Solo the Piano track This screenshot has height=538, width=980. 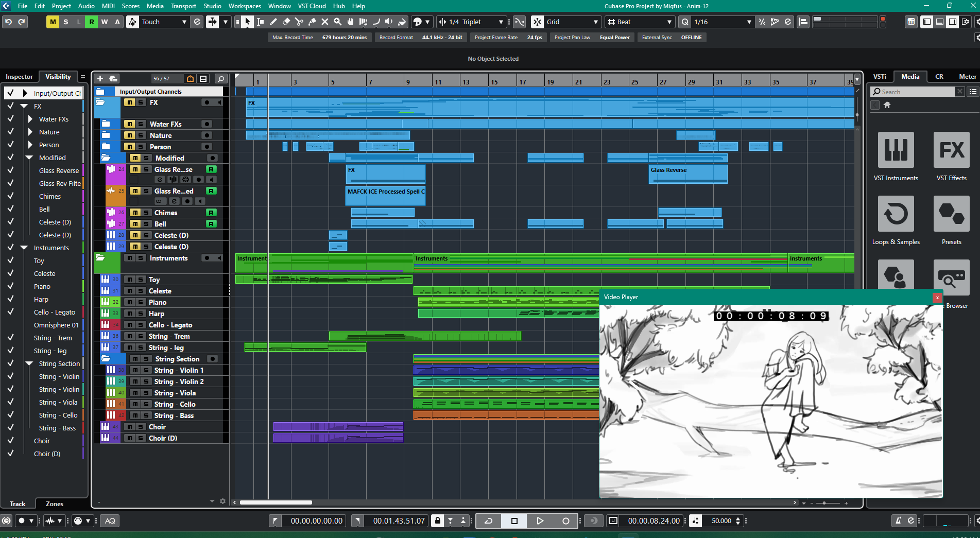click(x=140, y=302)
